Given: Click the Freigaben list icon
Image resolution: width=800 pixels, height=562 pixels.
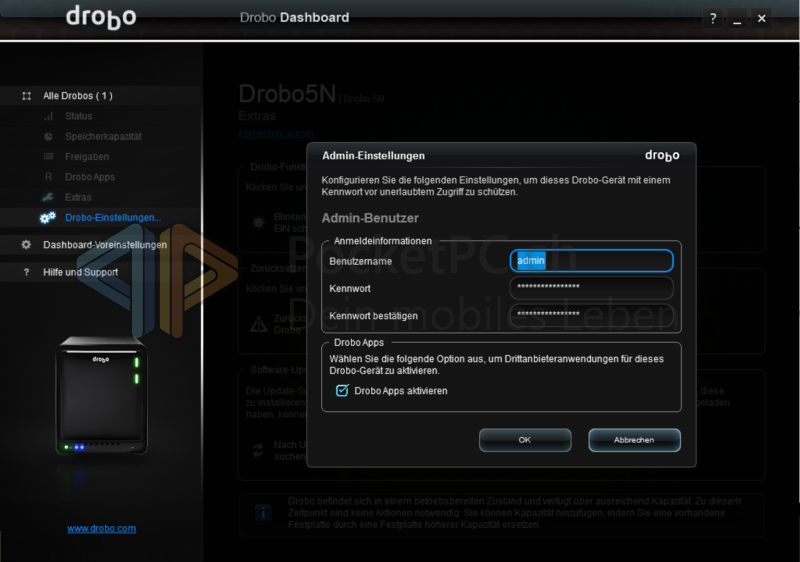Looking at the screenshot, I should 48,157.
